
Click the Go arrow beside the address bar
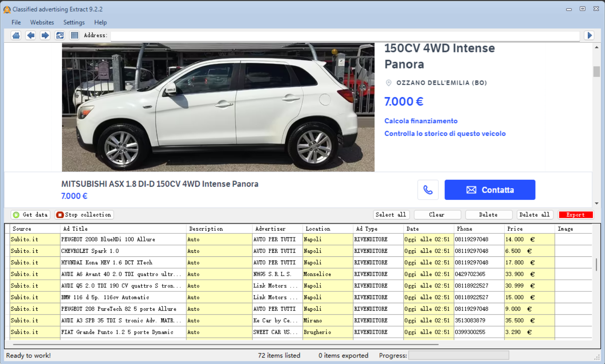pyautogui.click(x=589, y=35)
